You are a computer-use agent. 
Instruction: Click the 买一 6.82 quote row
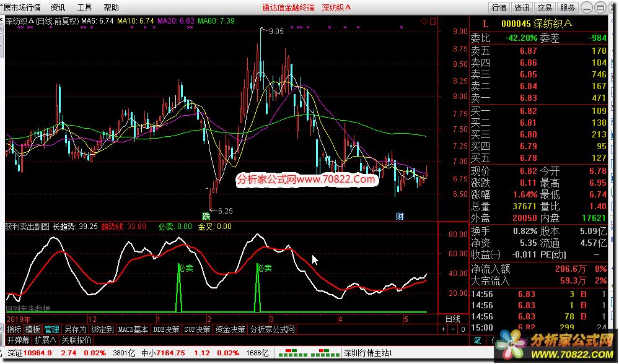(538, 111)
